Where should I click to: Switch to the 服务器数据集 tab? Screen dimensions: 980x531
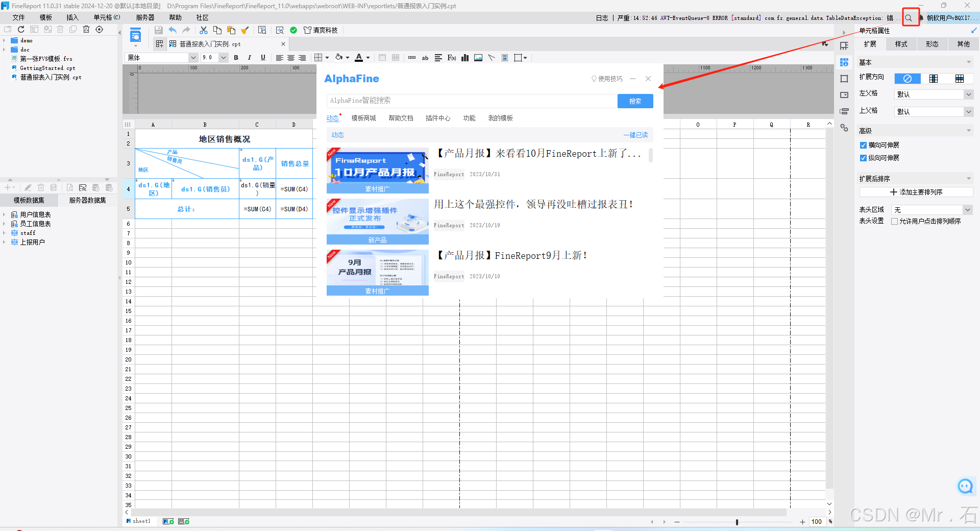88,201
